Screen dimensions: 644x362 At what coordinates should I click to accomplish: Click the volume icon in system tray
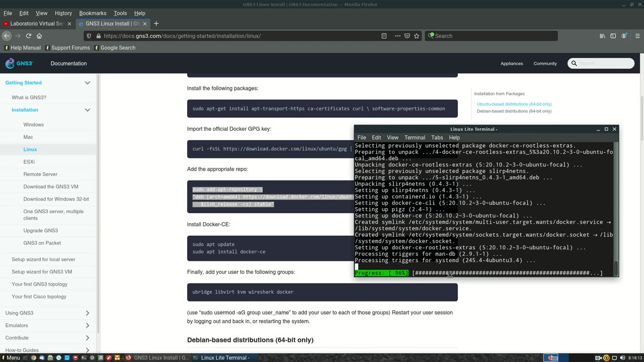(x=622, y=357)
